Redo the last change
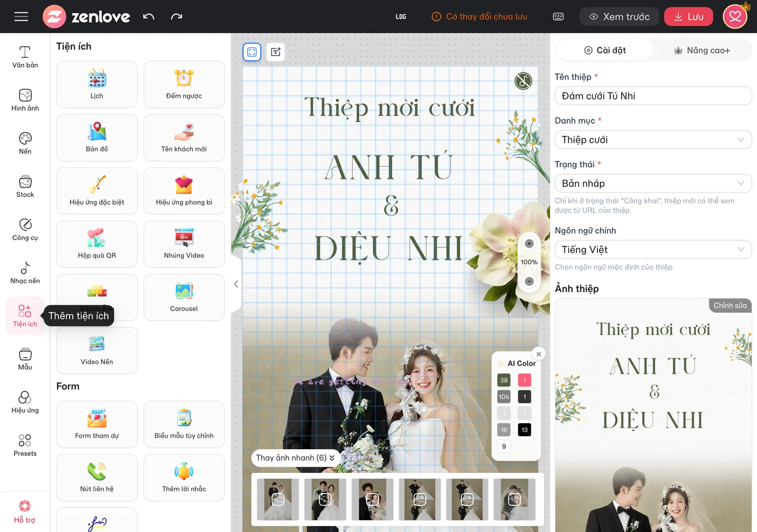This screenshot has width=757, height=532. click(x=176, y=17)
